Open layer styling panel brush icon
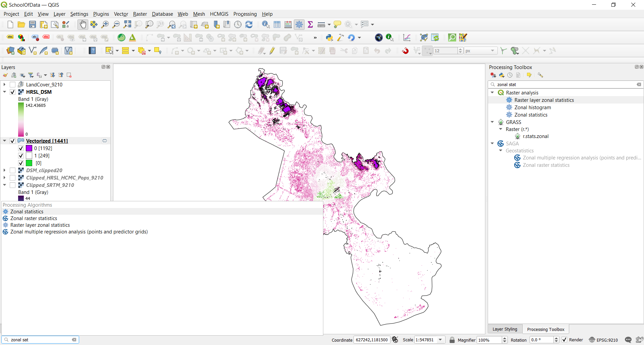This screenshot has width=644, height=345. (5, 75)
